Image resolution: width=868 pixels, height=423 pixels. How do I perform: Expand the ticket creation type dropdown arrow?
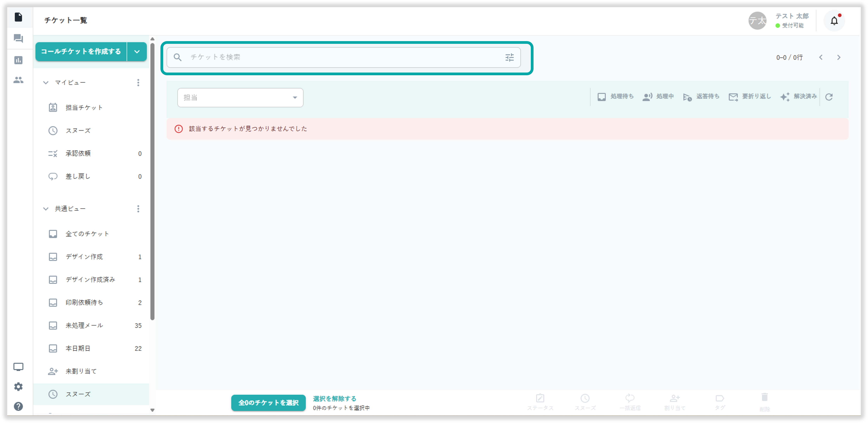click(x=137, y=52)
